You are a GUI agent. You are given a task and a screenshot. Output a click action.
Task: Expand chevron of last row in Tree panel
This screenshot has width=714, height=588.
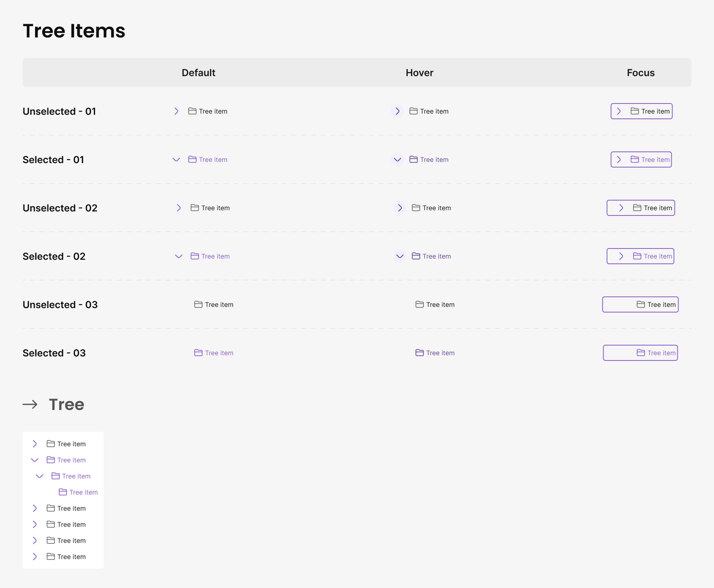pyautogui.click(x=35, y=557)
